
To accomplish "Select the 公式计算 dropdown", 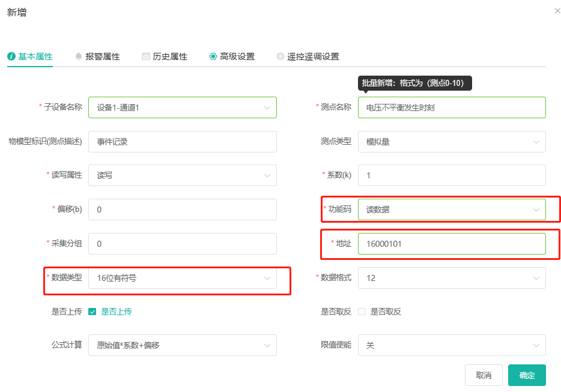I will coord(182,345).
